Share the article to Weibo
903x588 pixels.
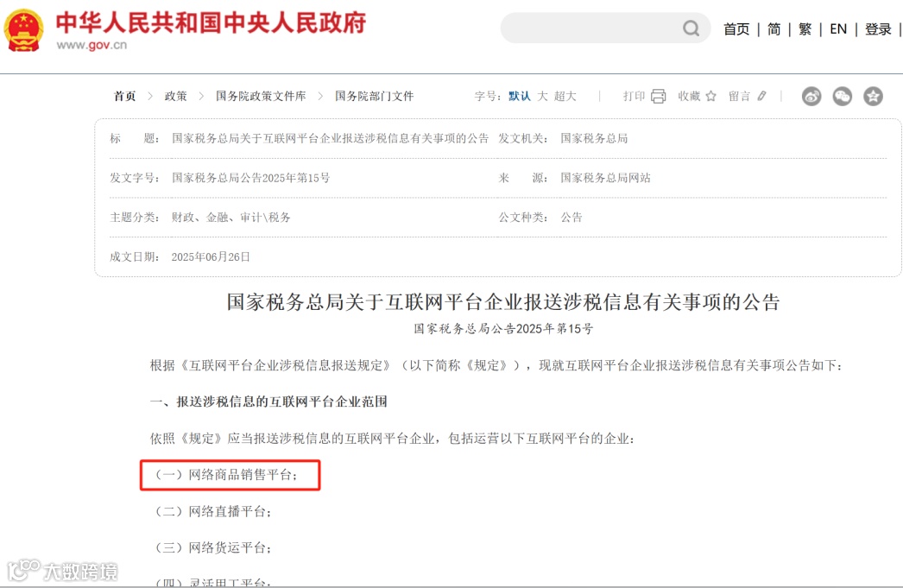811,97
